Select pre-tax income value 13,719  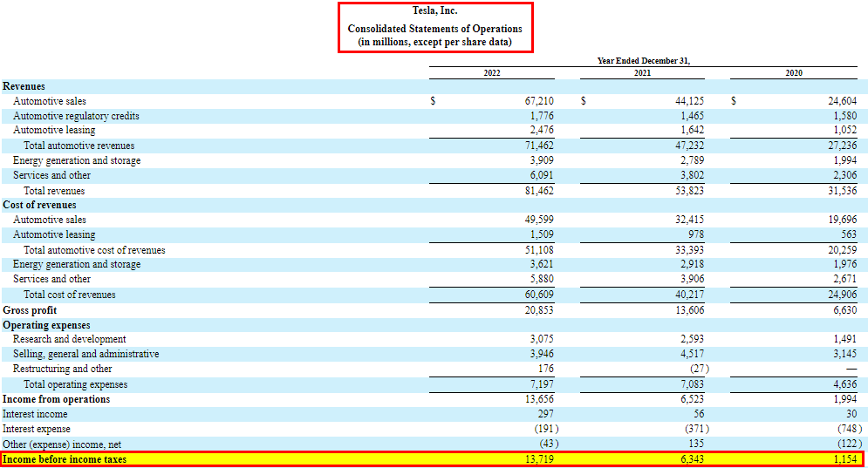coord(539,459)
